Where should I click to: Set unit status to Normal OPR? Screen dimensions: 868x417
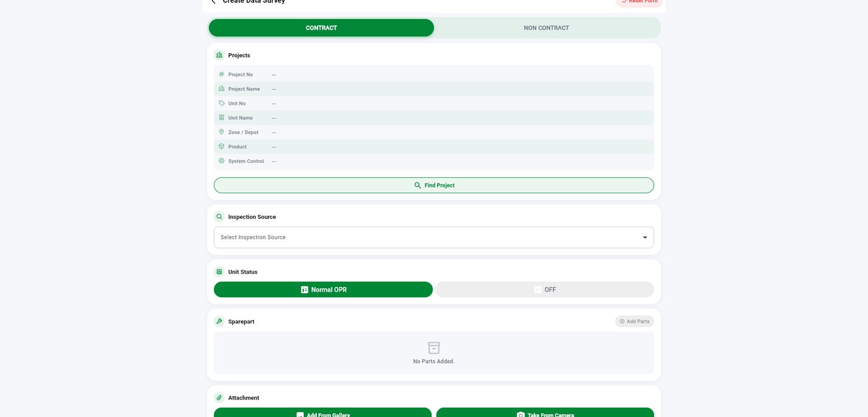[x=323, y=289]
